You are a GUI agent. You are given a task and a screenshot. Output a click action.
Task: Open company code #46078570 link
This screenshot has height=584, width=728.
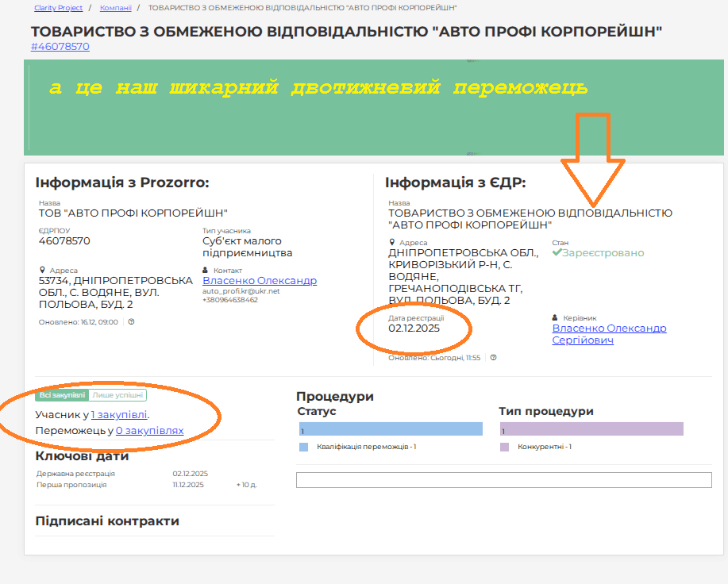pyautogui.click(x=60, y=47)
